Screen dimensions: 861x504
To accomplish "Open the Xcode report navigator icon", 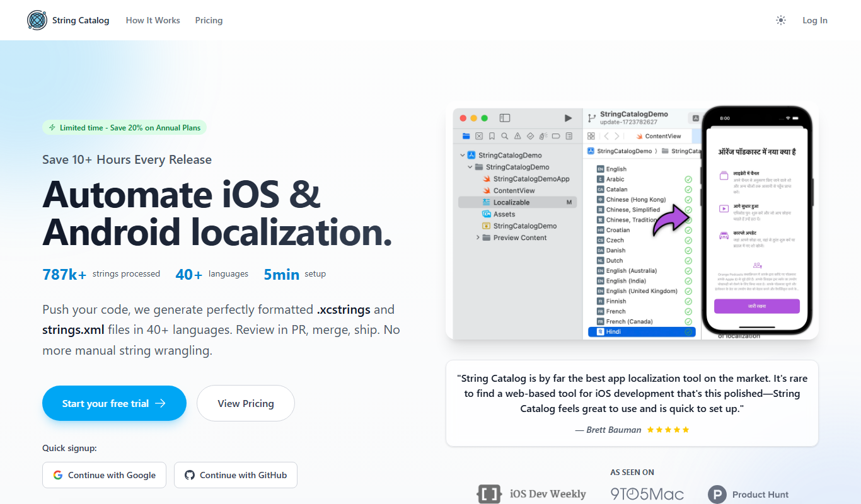I will (x=569, y=136).
